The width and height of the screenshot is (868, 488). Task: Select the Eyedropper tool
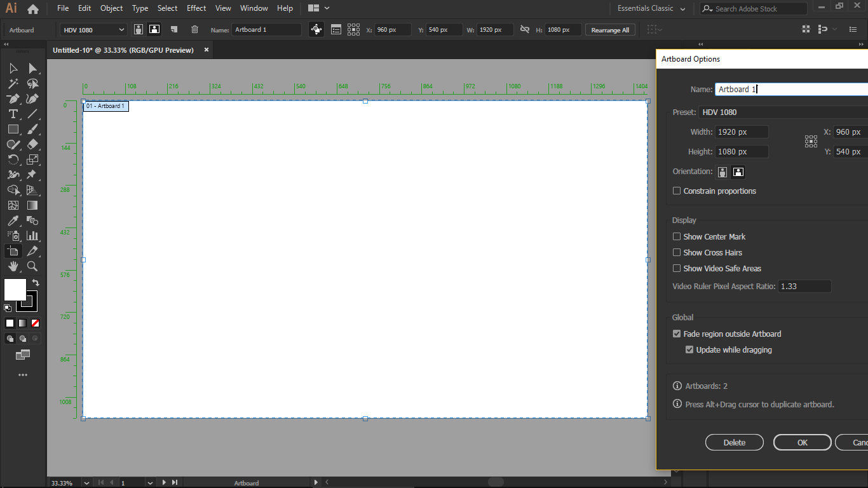tap(13, 220)
